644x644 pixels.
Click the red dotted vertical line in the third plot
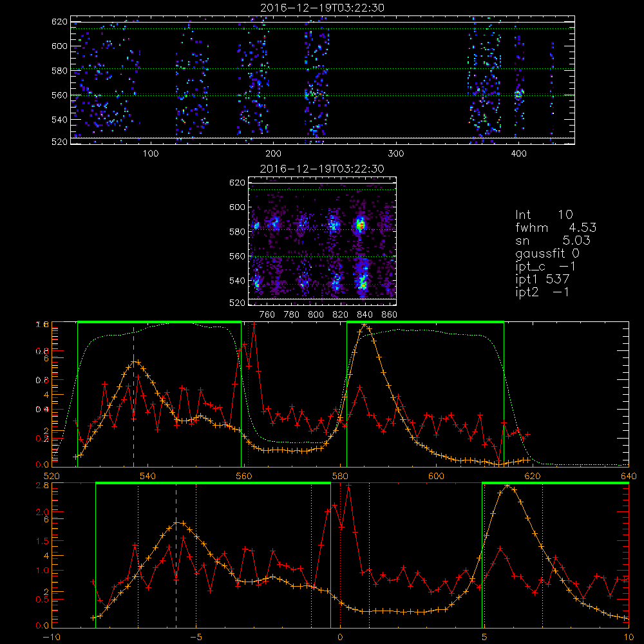[x=248, y=395]
